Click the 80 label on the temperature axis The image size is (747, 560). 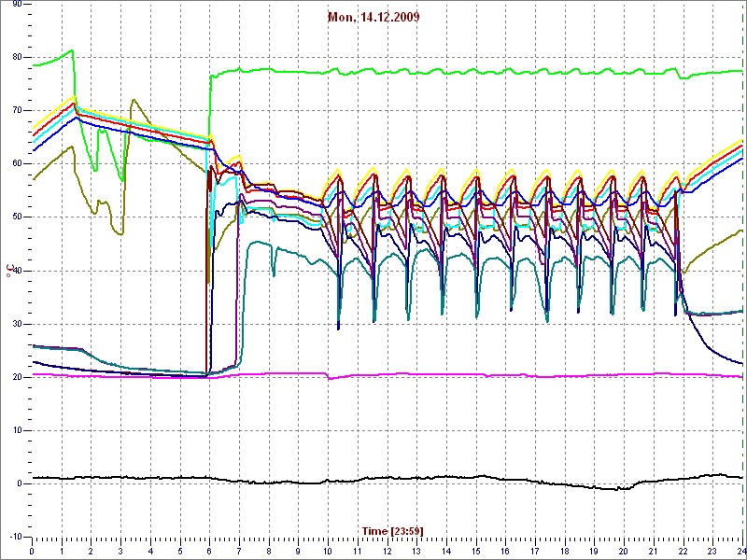(x=17, y=57)
